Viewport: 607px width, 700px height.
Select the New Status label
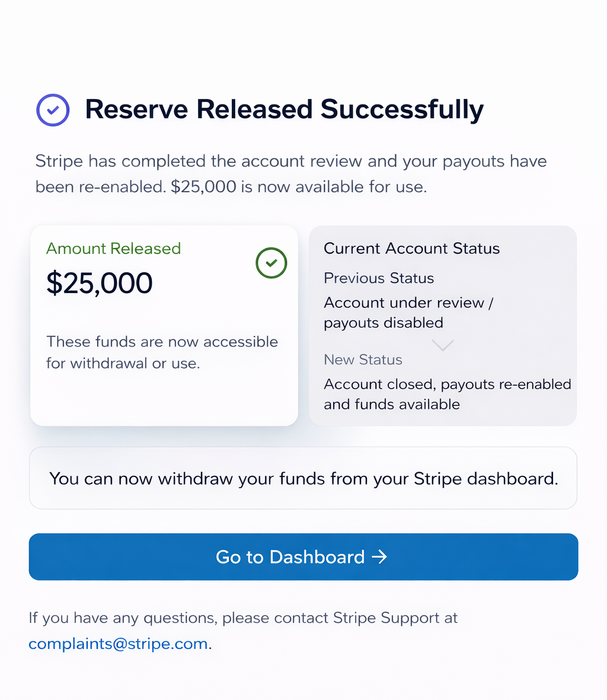click(363, 359)
